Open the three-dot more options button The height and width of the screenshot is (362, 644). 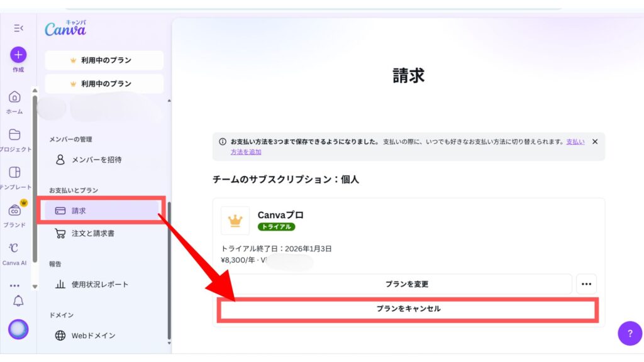coord(586,284)
